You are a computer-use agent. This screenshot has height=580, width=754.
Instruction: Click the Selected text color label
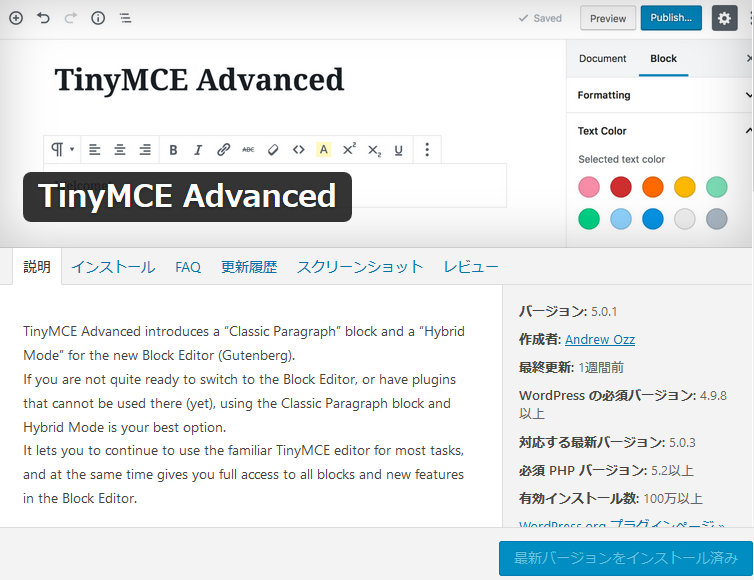(x=621, y=159)
